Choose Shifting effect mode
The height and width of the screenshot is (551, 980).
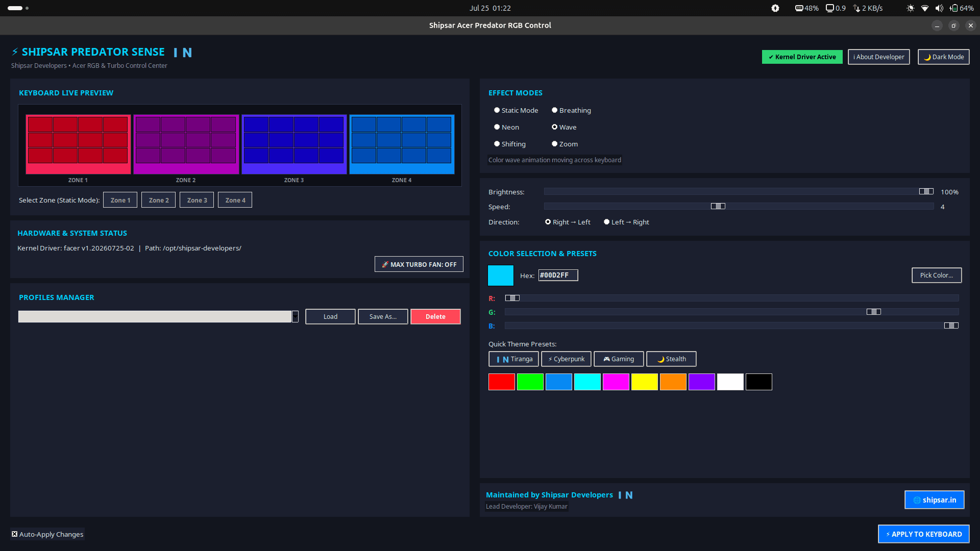pos(509,144)
